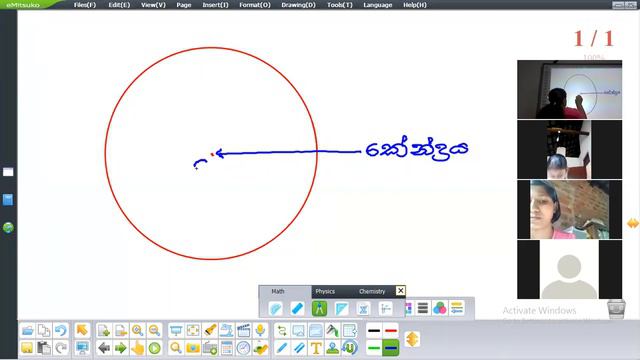Viewport: 640px width, 360px height.
Task: Click the zoom out magnifier
Action: (x=154, y=330)
